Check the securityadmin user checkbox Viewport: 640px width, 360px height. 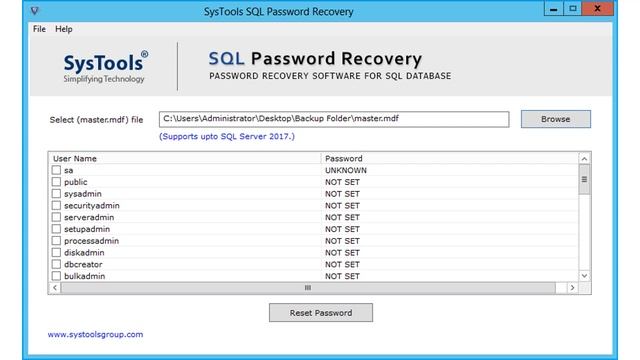(56, 205)
